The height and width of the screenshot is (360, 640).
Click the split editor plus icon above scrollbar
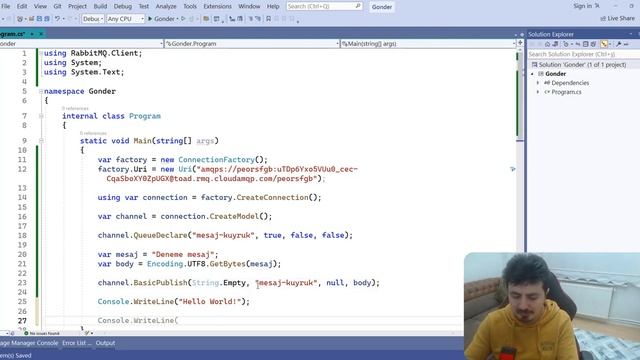(520, 43)
